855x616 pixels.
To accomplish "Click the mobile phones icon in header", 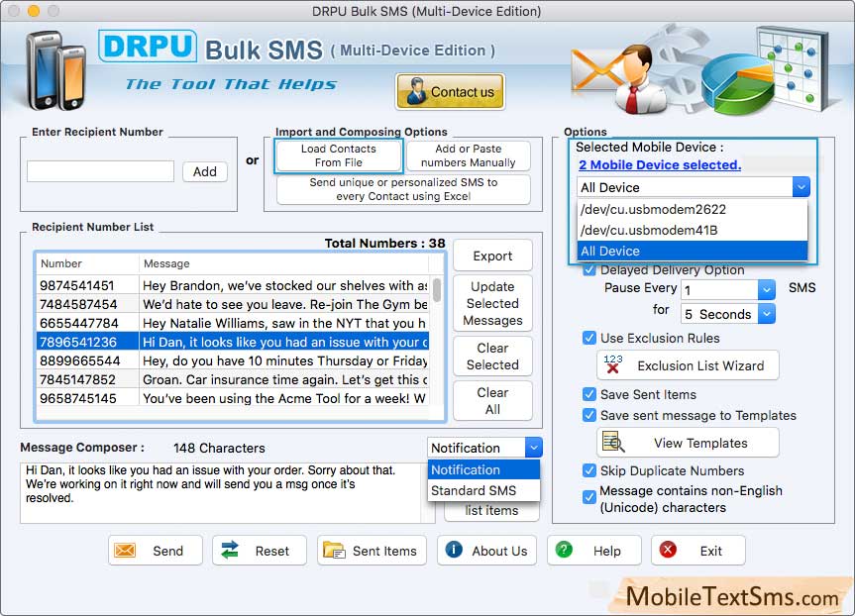I will pos(56,69).
